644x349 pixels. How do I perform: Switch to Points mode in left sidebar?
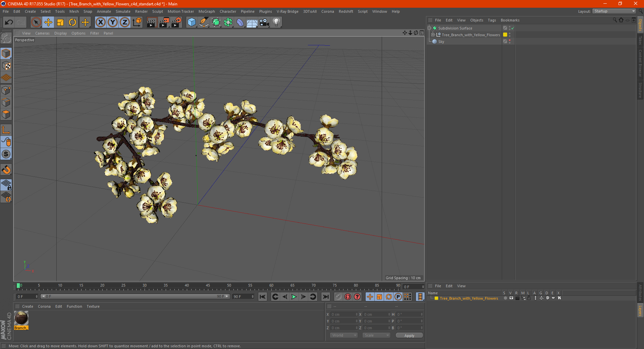[x=6, y=90]
